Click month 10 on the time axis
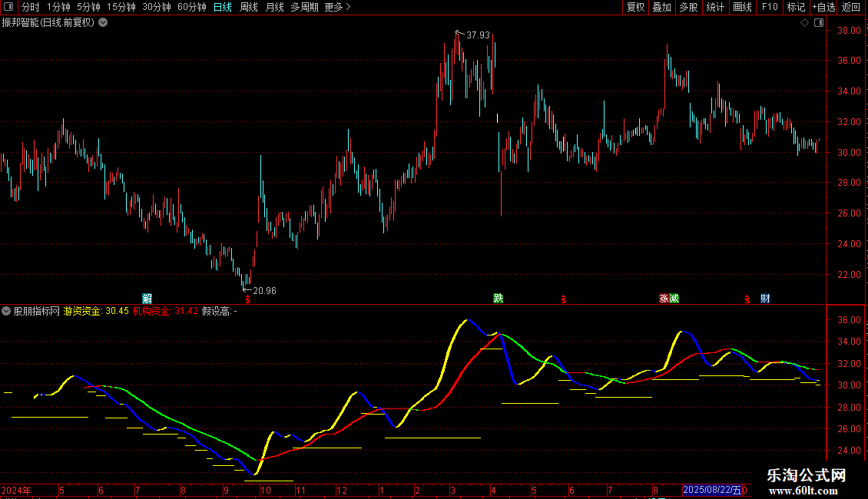 pyautogui.click(x=266, y=490)
